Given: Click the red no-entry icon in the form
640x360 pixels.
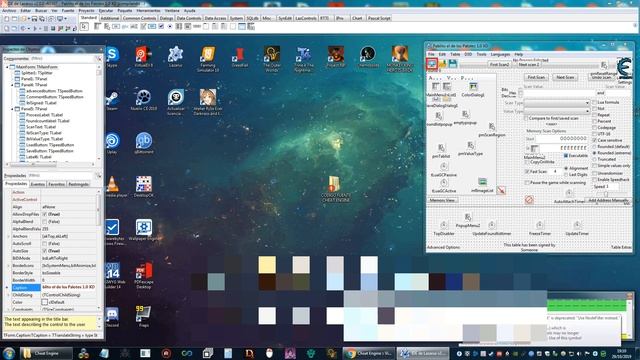Looking at the screenshot, I should click(529, 200).
